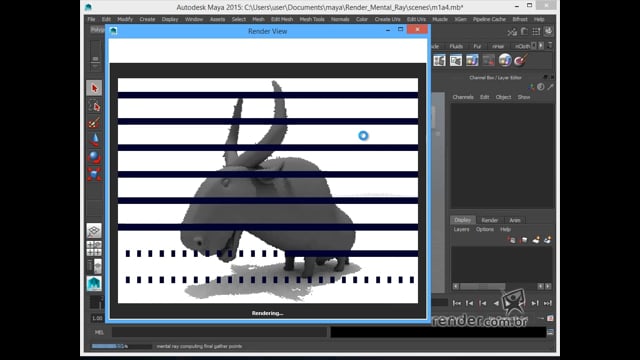Viewport: 640px width, 360px height.
Task: Switch to single perspective view layout
Action: 94,231
